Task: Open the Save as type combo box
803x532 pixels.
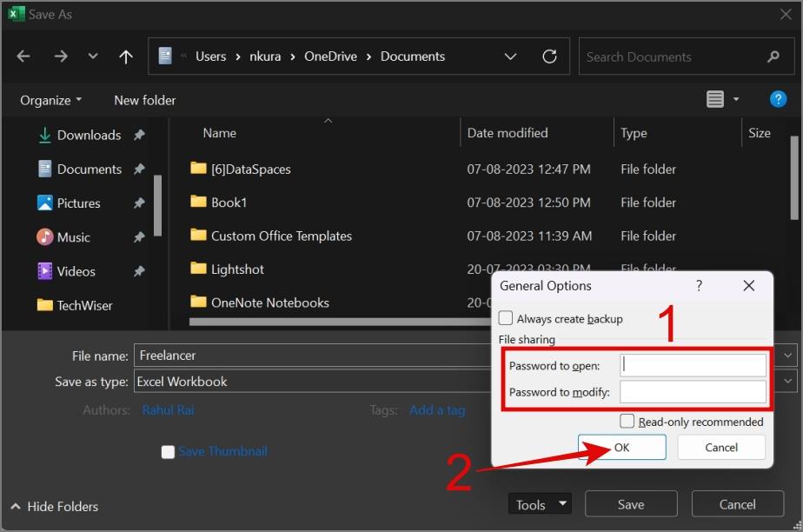Action: coord(312,382)
